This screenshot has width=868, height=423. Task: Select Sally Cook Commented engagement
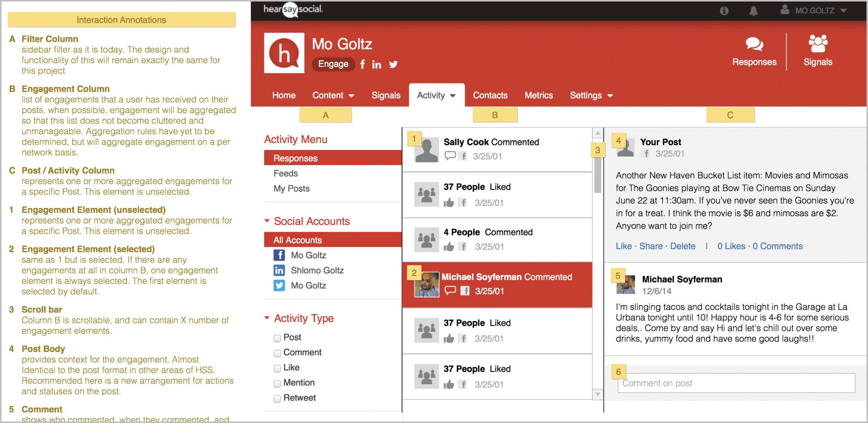pyautogui.click(x=497, y=150)
